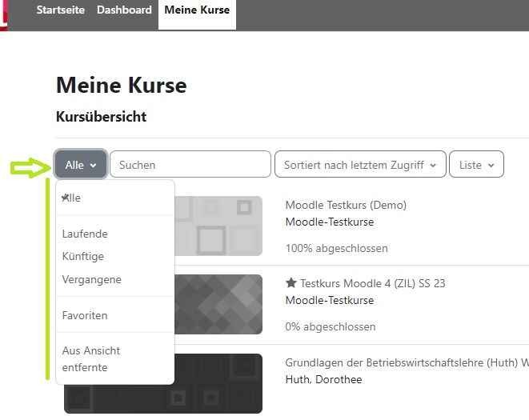The image size is (529, 420).
Task: Go to the Startseite tab
Action: (x=60, y=10)
